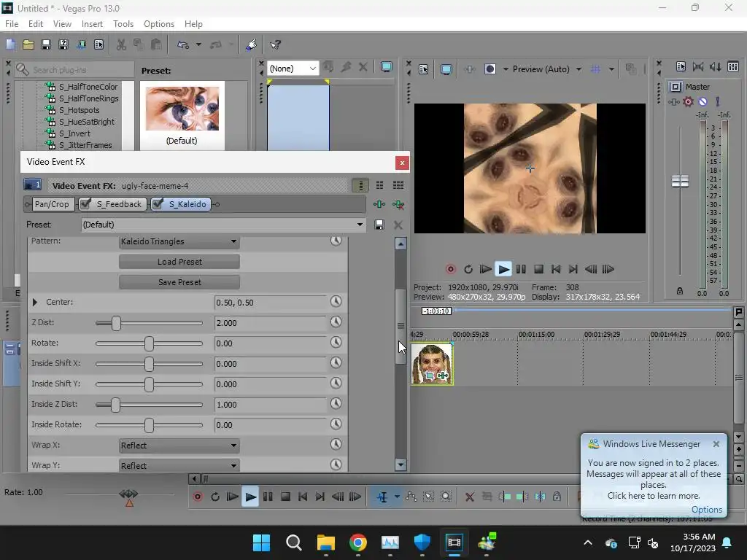
Task: Open mixer preferences icon in Master Bus
Action: click(x=681, y=66)
